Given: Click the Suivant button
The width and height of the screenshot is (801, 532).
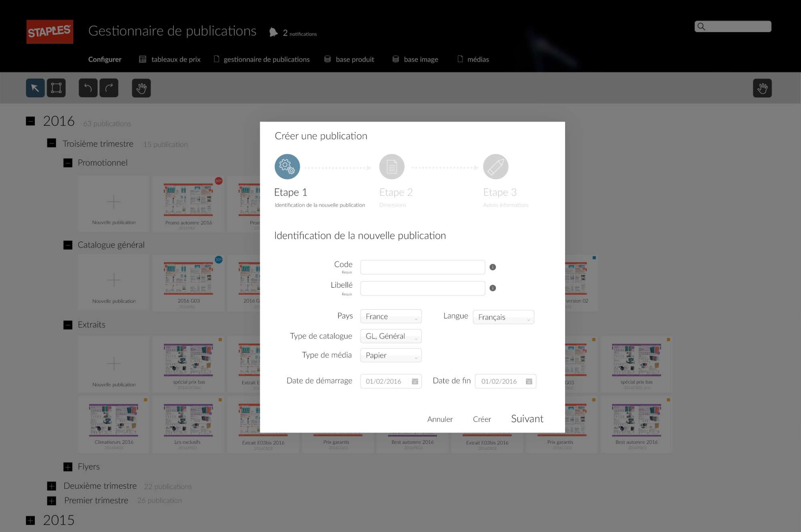Looking at the screenshot, I should tap(527, 419).
